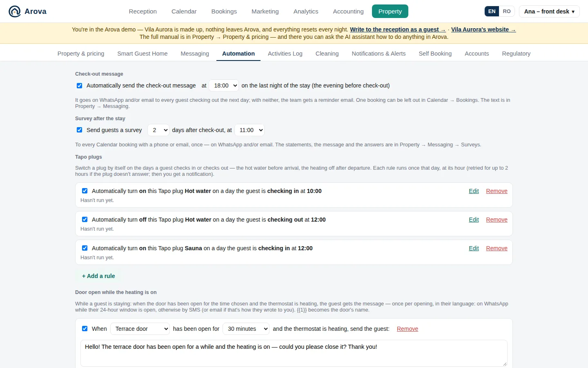The height and width of the screenshot is (368, 588).
Task: Toggle the Send guests a survey checkbox
Action: pos(80,130)
